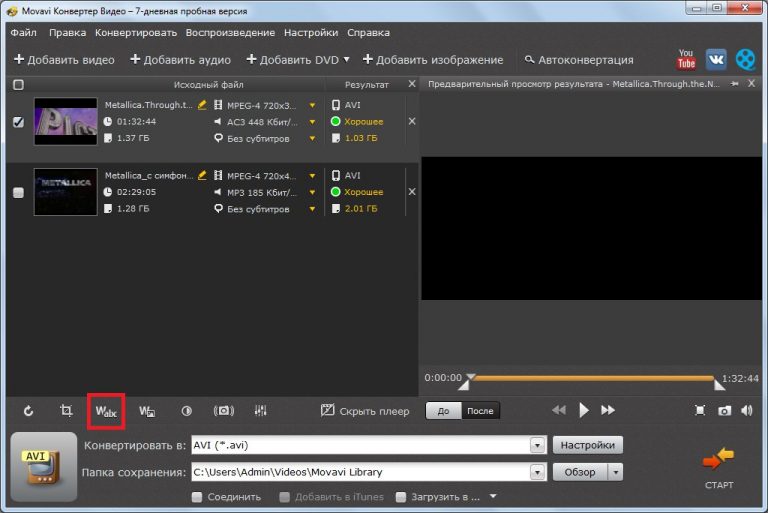Click the Обзор browse button
This screenshot has width=768, height=513.
click(580, 472)
